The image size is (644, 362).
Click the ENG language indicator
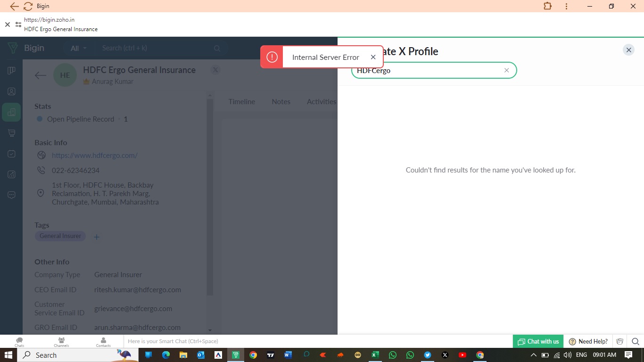pyautogui.click(x=581, y=355)
